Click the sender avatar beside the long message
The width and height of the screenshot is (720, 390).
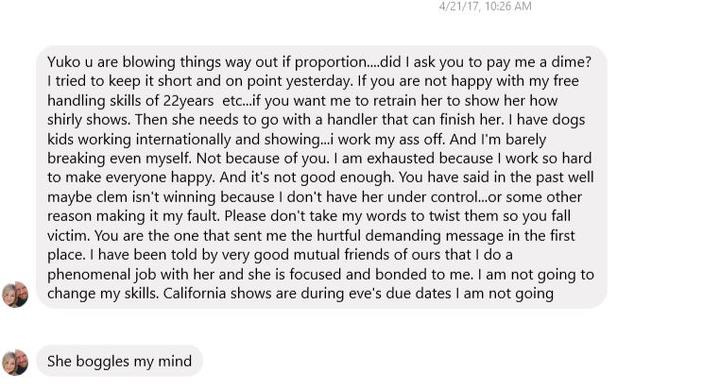pyautogui.click(x=15, y=294)
